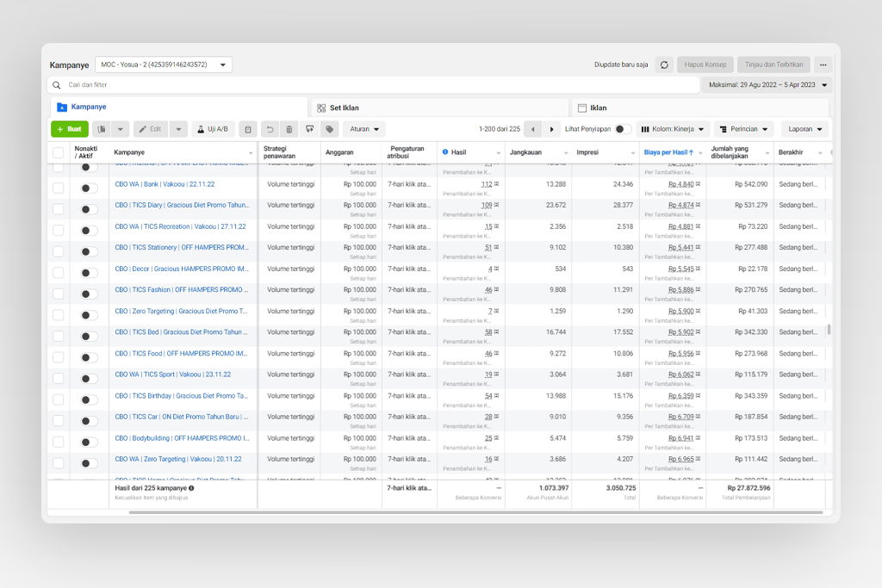Image resolution: width=882 pixels, height=588 pixels.
Task: Click the trash delete icon
Action: tap(289, 129)
